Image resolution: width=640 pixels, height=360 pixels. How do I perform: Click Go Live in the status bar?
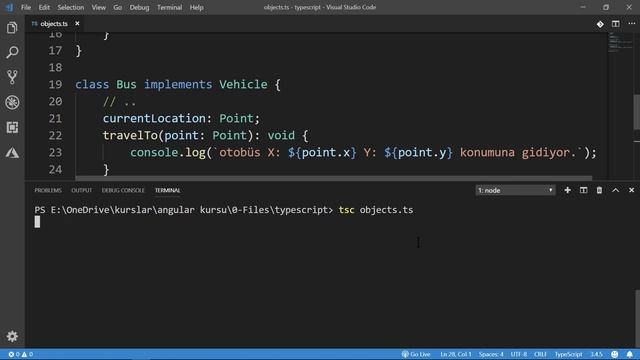416,354
